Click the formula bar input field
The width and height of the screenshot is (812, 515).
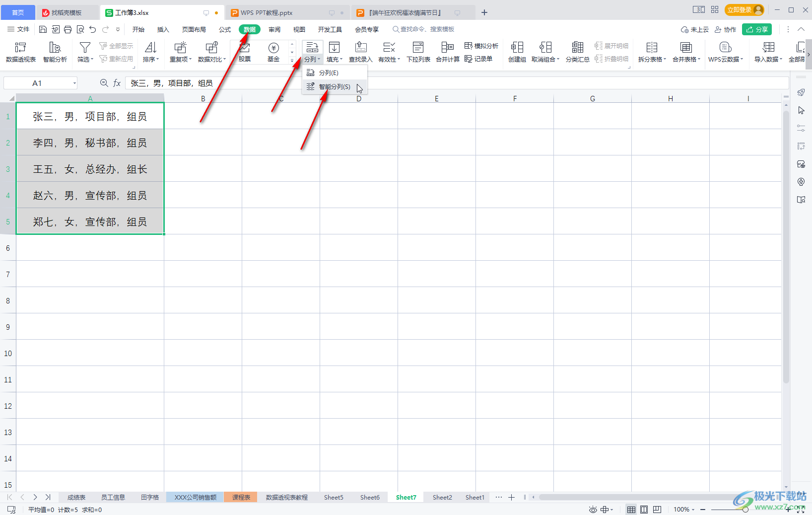(x=457, y=83)
